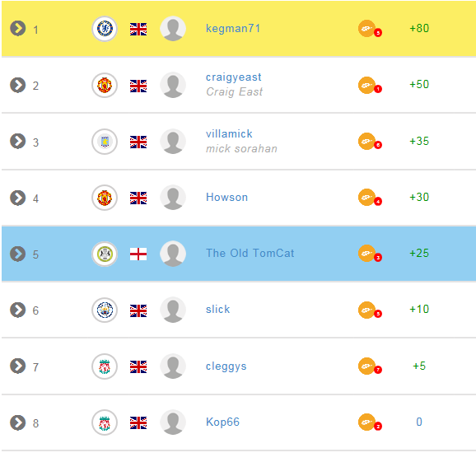The width and height of the screenshot is (476, 462).
Task: Click the avatar thumbnail for Howson
Action: point(173,198)
